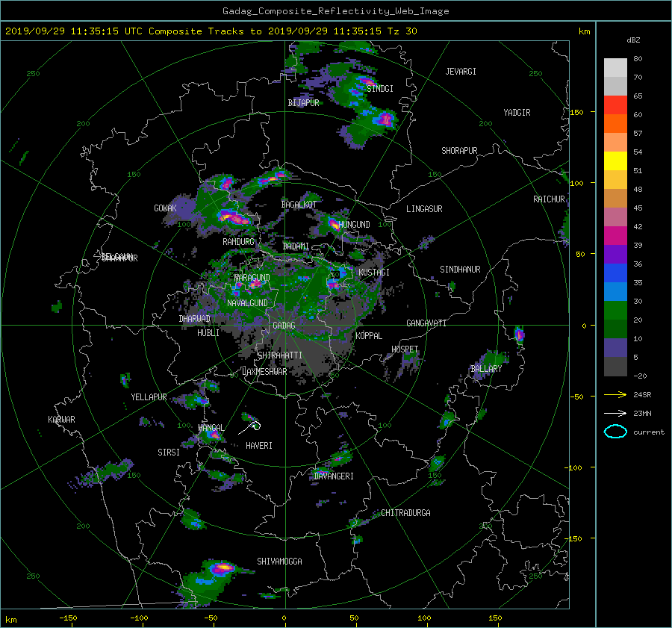The height and width of the screenshot is (628, 672).
Task: Select the red 65 dBZ color swatch
Action: pos(615,105)
